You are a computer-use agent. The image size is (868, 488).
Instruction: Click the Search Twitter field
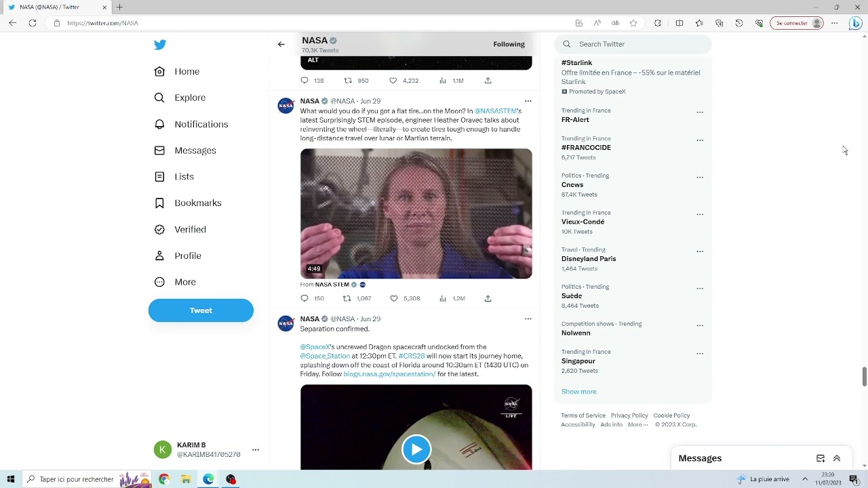click(633, 44)
